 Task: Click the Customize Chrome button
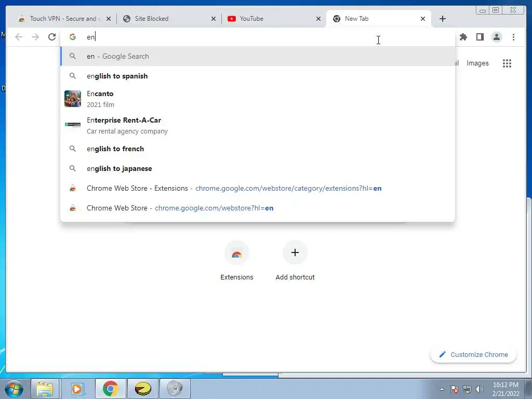(x=473, y=354)
